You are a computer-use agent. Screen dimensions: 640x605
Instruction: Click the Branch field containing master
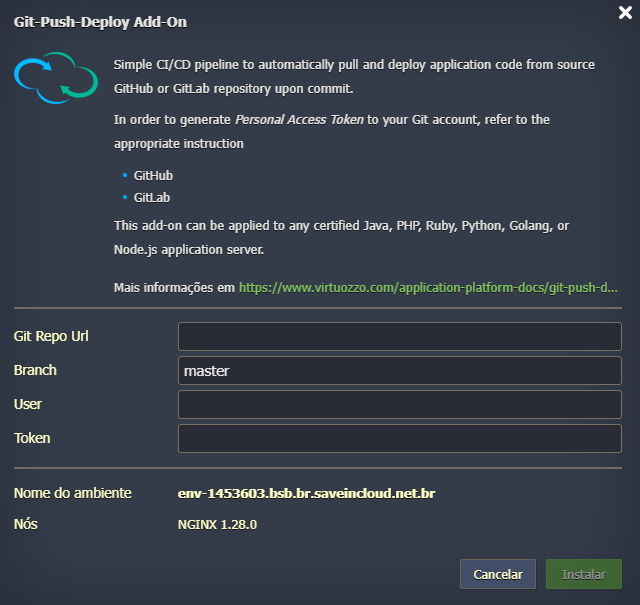399,370
